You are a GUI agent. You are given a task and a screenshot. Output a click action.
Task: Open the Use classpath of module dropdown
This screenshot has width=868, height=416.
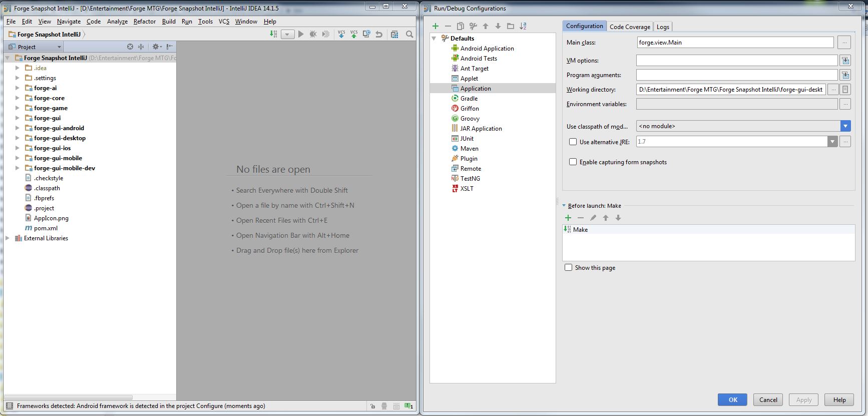pyautogui.click(x=845, y=126)
